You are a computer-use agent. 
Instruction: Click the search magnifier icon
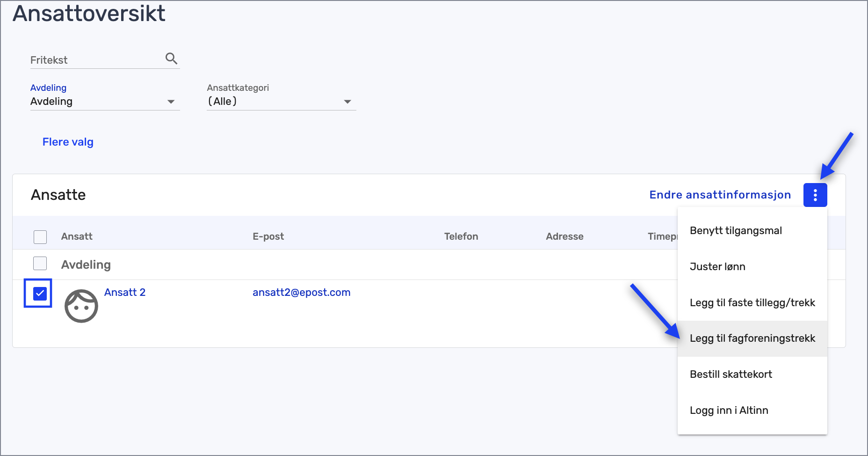[x=171, y=59]
